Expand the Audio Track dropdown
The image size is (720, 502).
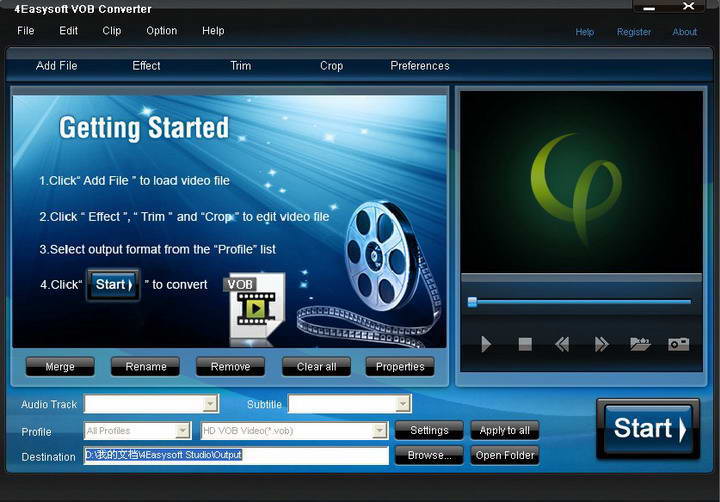[210, 404]
